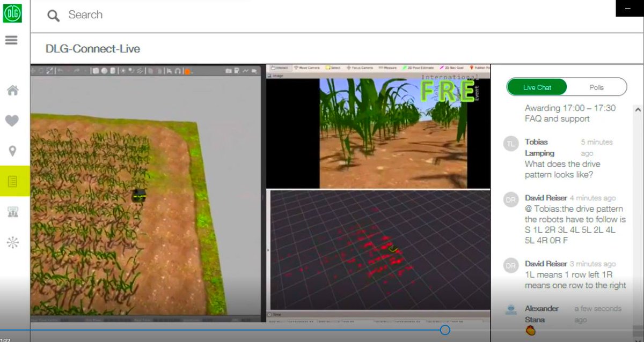Click the clapping emoji in chat
Image resolution: width=644 pixels, height=342 pixels.
click(x=530, y=331)
